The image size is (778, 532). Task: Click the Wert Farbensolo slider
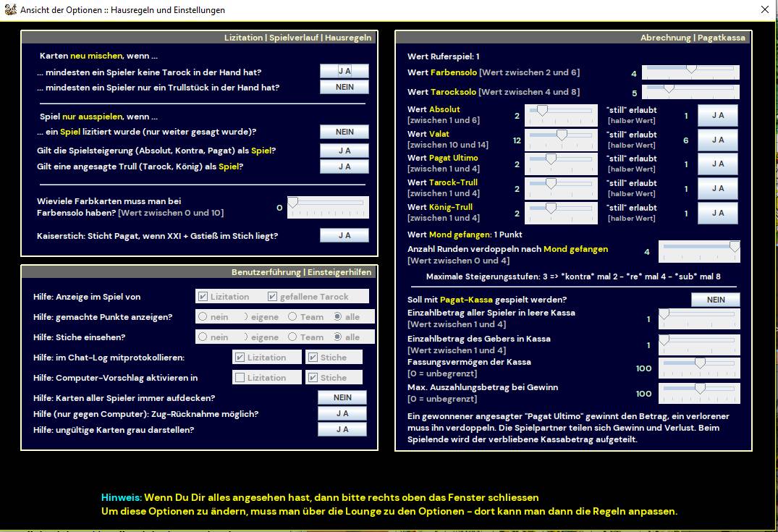(x=690, y=72)
